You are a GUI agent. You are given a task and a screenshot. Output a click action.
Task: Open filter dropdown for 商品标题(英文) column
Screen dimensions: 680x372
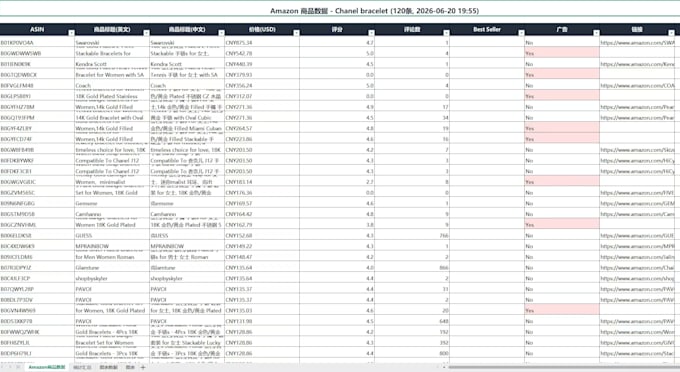tap(146, 33)
